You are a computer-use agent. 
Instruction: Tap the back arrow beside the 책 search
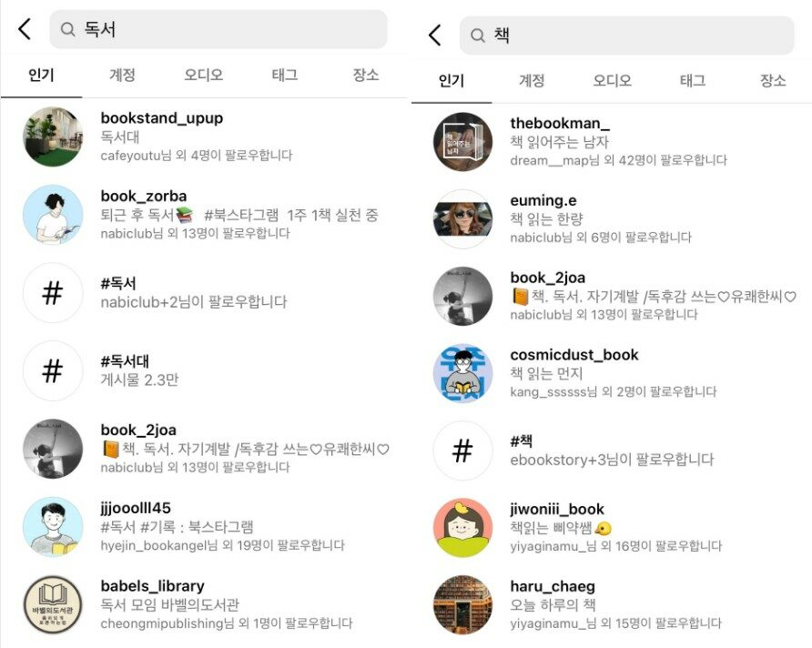(434, 35)
